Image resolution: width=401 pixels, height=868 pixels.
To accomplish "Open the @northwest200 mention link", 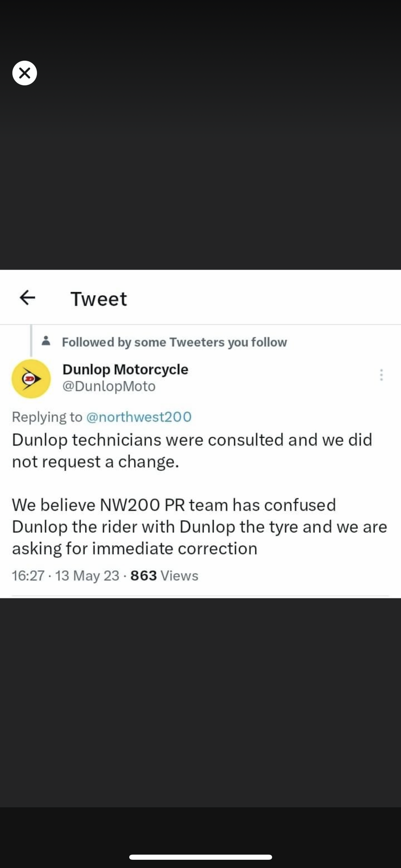I will pos(139,417).
